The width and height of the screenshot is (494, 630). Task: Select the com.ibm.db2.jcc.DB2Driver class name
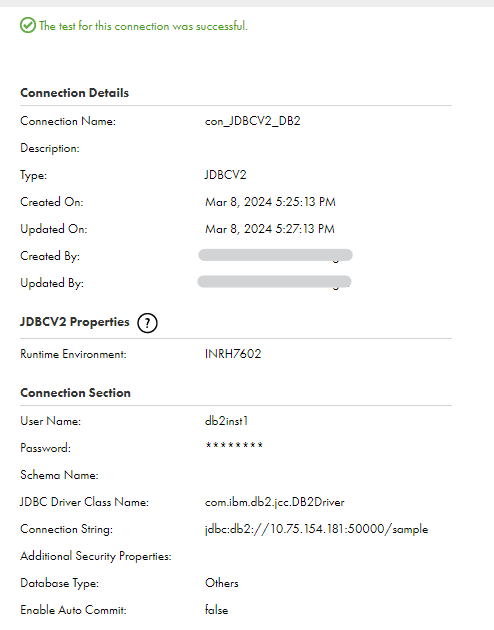[x=275, y=502]
